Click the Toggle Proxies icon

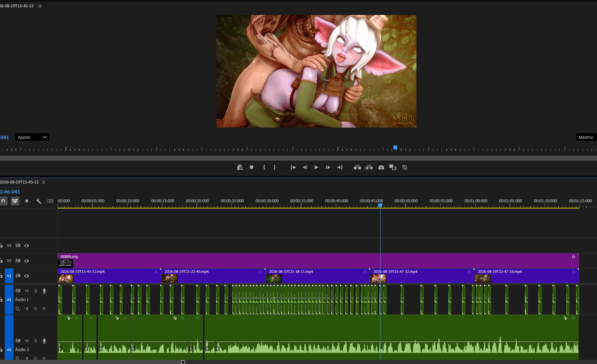(x=405, y=167)
